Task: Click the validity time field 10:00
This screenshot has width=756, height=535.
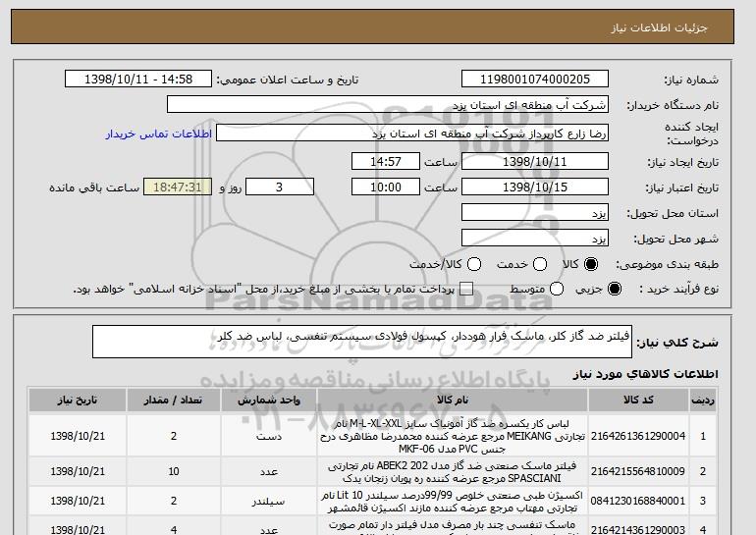Action: pyautogui.click(x=386, y=187)
